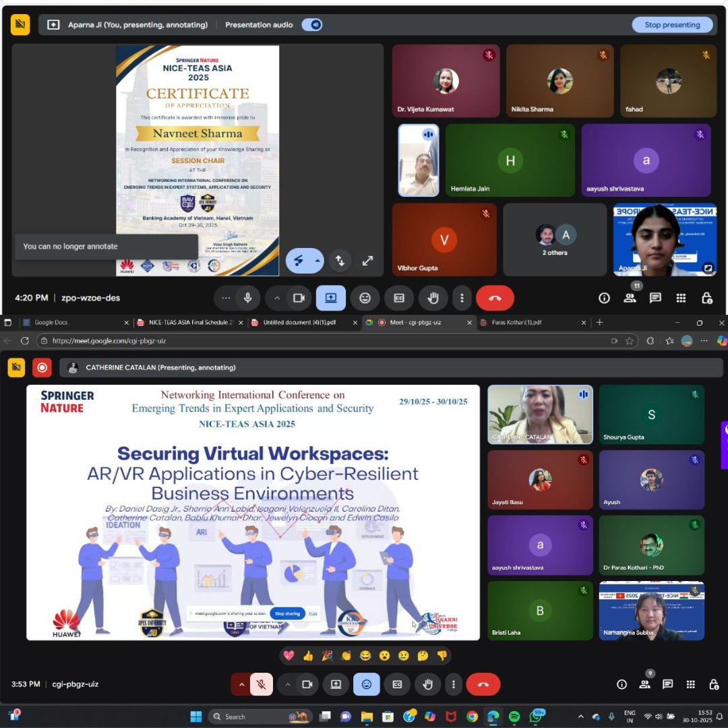Screen dimensions: 728x728
Task: Open meeting details info in zpo-wzoe-des meeting
Action: click(x=604, y=298)
